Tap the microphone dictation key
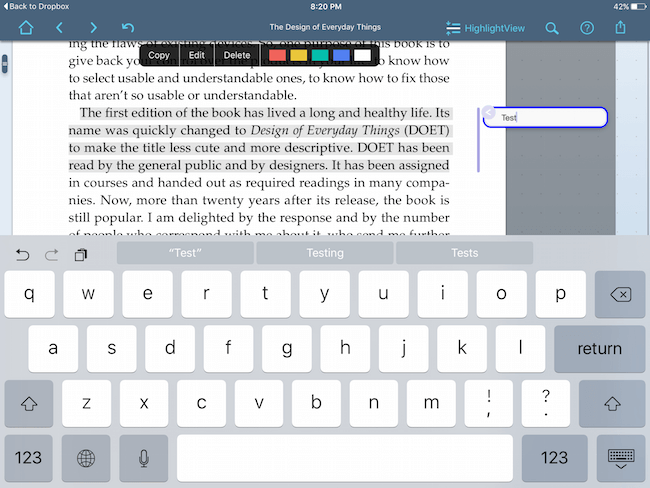650x488 pixels. [143, 458]
